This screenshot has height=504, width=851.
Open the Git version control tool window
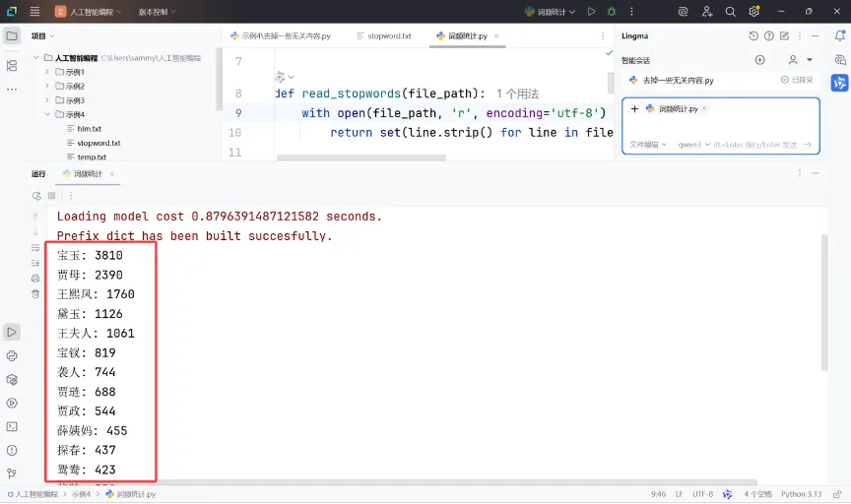[12, 473]
